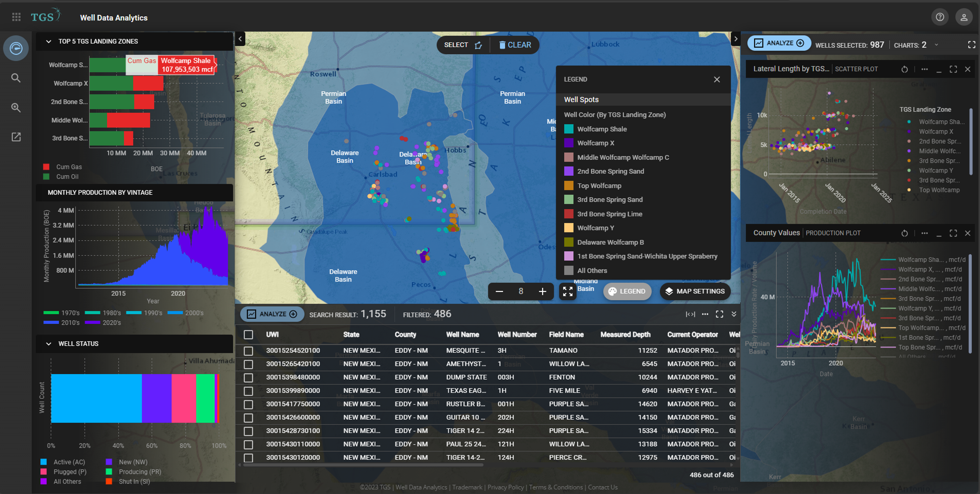Check the select-all box in UWI header

tap(248, 334)
